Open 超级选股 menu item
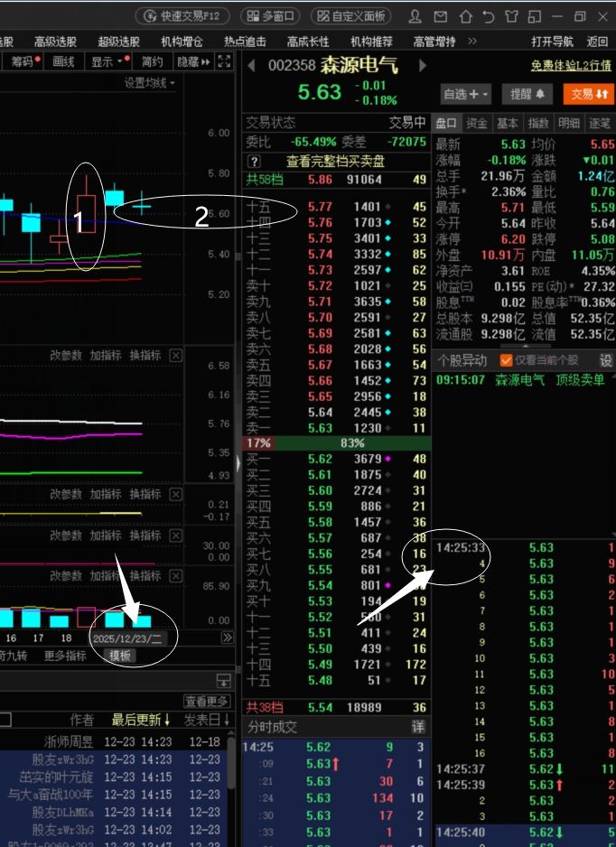616x847 pixels. [x=119, y=42]
